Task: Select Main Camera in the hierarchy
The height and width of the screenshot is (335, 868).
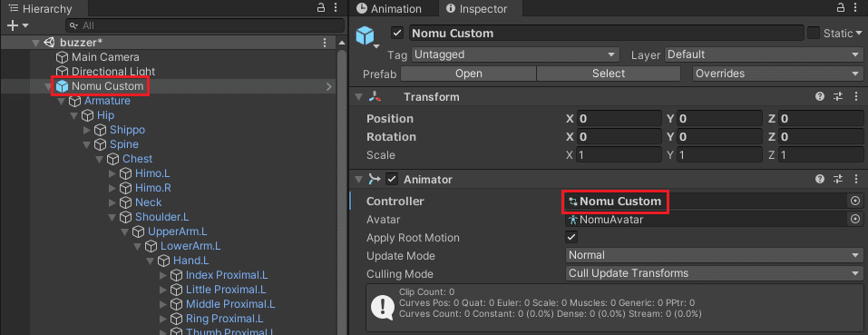Action: [105, 57]
